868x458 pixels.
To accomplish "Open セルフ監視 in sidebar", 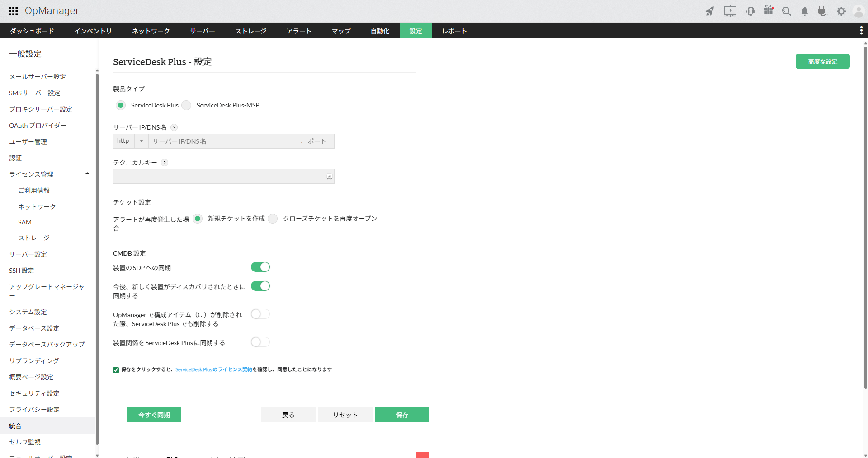I will pyautogui.click(x=25, y=442).
